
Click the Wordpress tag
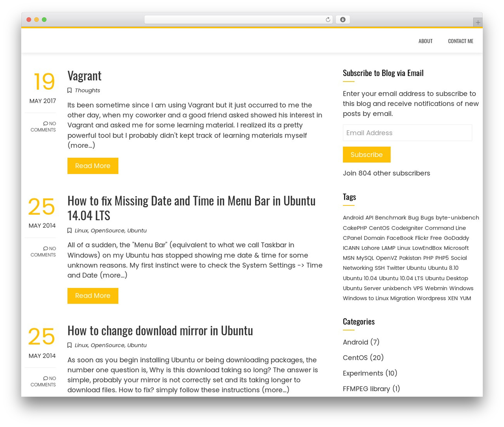tap(432, 298)
